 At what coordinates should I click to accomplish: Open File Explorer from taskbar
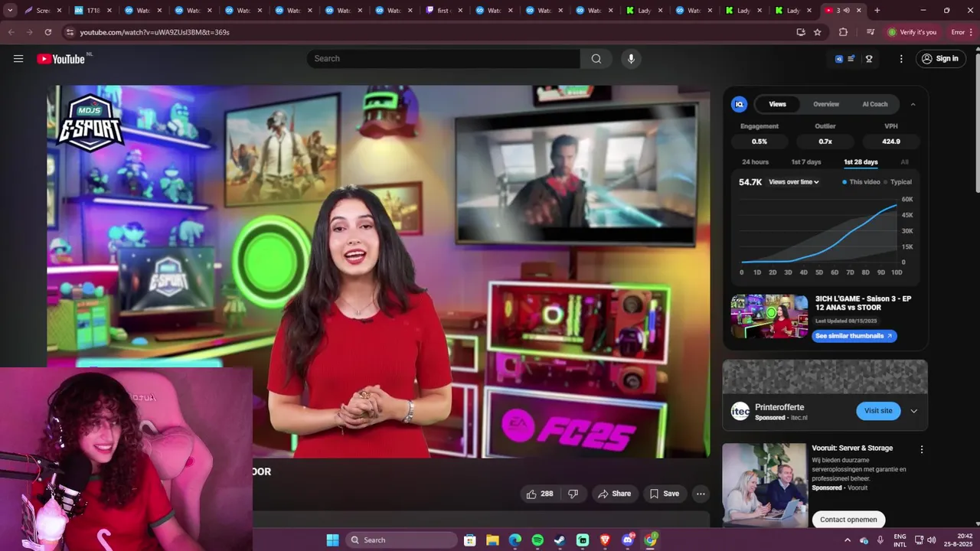coord(492,540)
